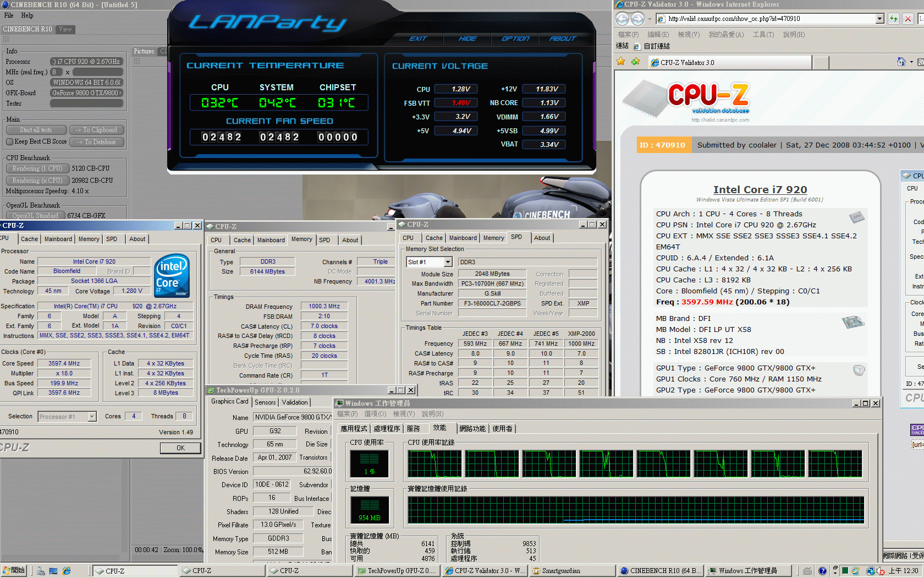Viewport: 924px width, 578px height.
Task: Click View tab beside CINEBENCH R10
Action: click(65, 29)
